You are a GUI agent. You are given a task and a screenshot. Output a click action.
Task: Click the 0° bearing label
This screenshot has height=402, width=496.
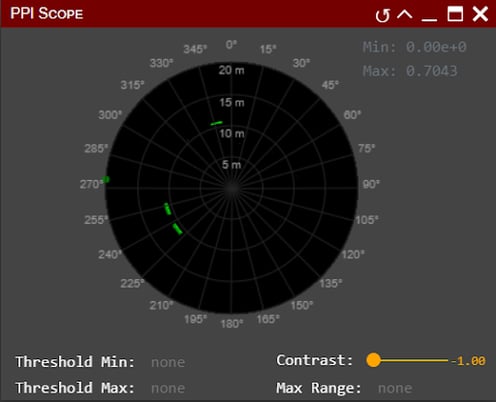(231, 44)
